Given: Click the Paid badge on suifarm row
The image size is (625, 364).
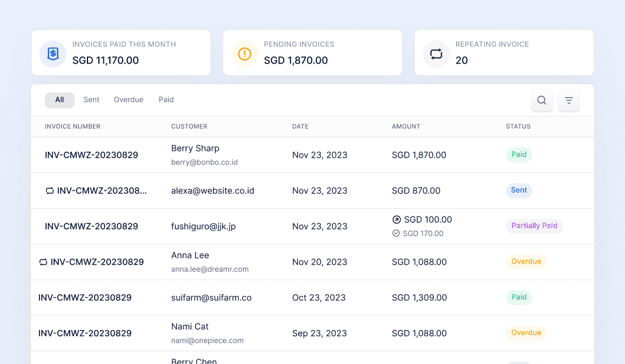Looking at the screenshot, I should pos(519,297).
